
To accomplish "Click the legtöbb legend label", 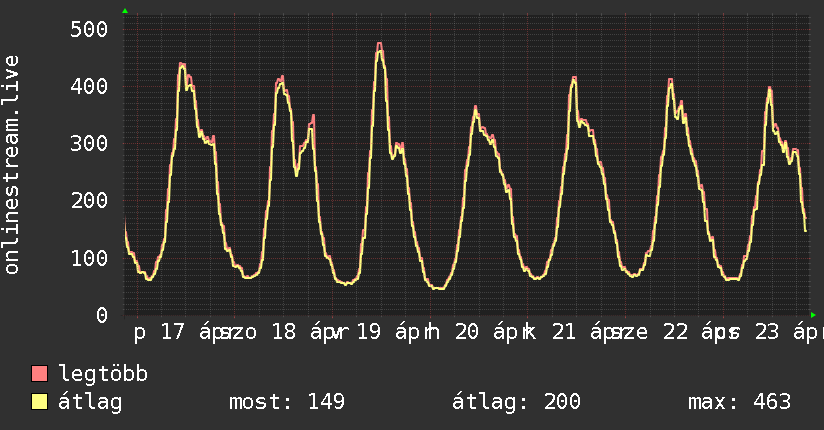I will click(103, 375).
